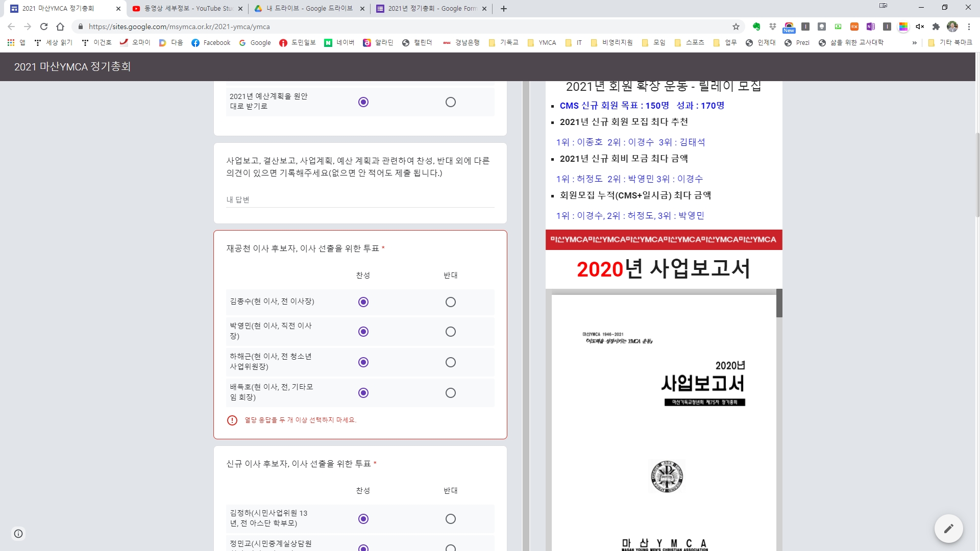The image size is (980, 551).
Task: Open a new browser tab
Action: pos(503,9)
